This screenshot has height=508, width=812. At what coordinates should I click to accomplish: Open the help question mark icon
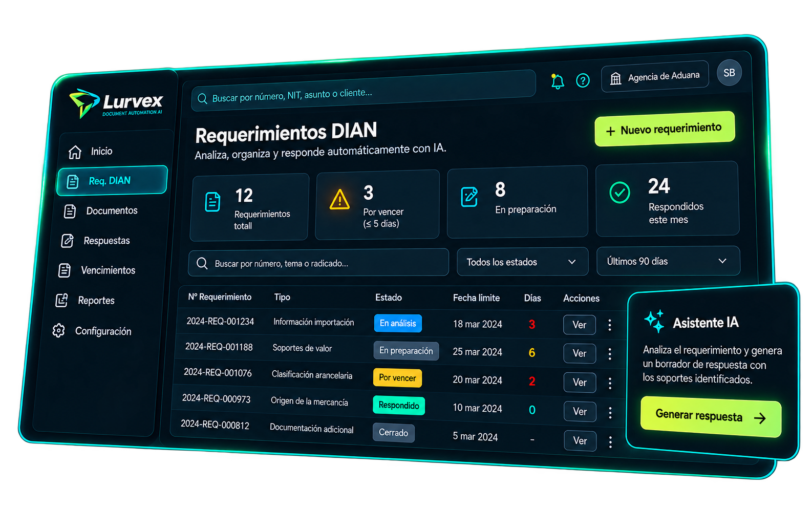(x=583, y=80)
